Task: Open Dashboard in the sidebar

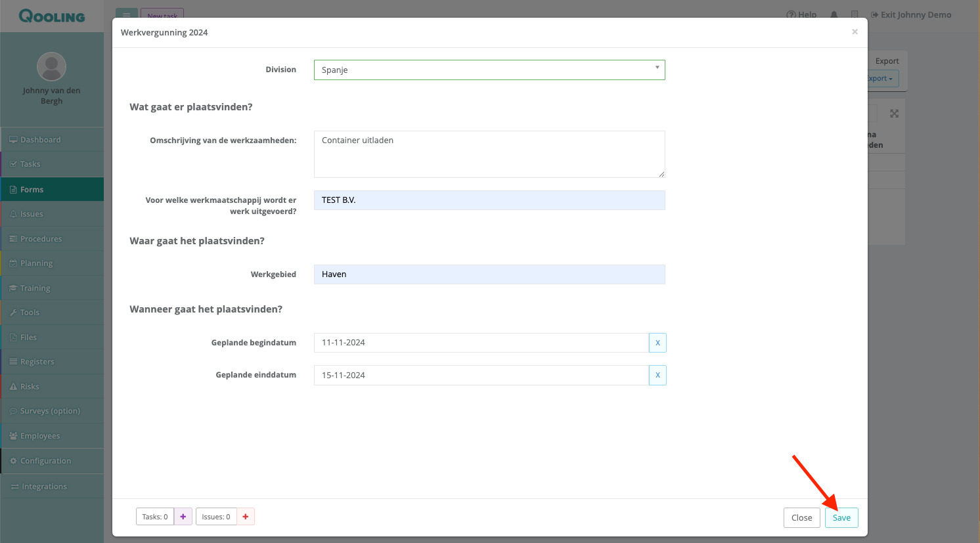Action: click(x=52, y=140)
